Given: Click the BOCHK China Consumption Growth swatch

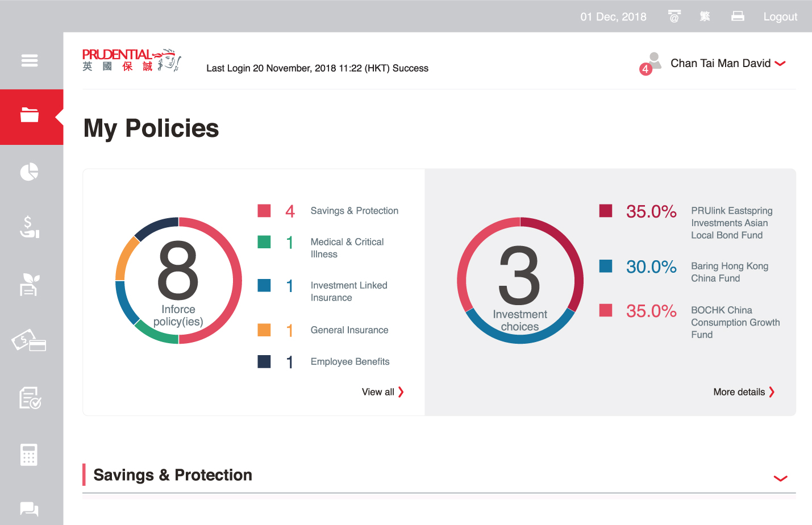Looking at the screenshot, I should 606,310.
